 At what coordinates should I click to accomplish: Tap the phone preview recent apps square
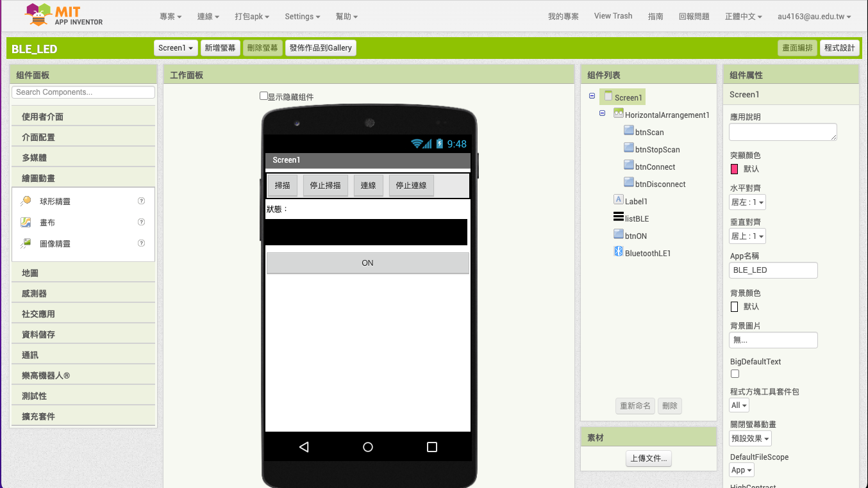pos(432,447)
